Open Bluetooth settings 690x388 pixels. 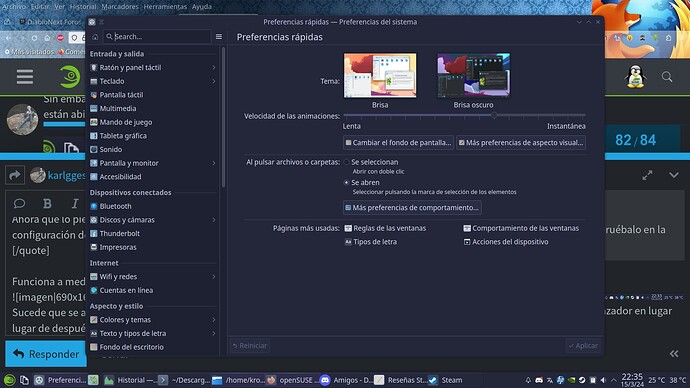pos(153,206)
